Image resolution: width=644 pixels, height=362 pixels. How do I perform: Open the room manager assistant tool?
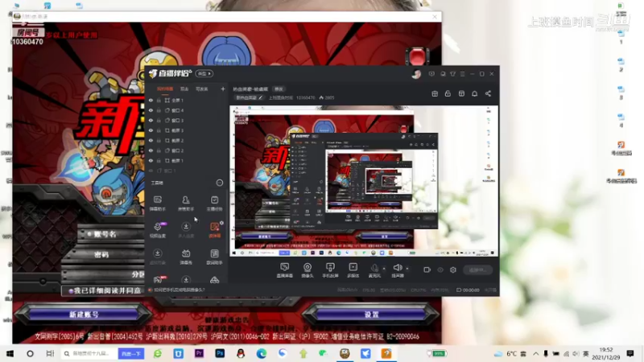coord(186,204)
